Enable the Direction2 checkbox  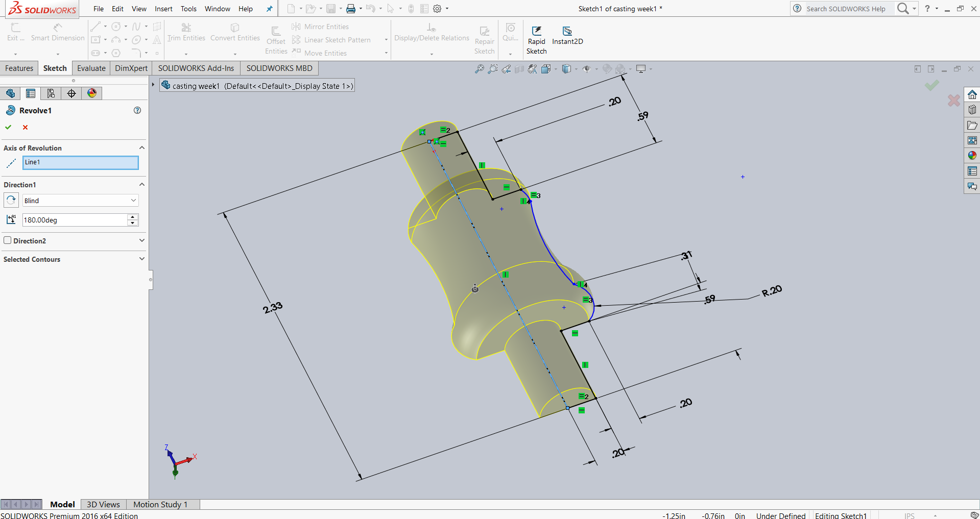pos(8,240)
